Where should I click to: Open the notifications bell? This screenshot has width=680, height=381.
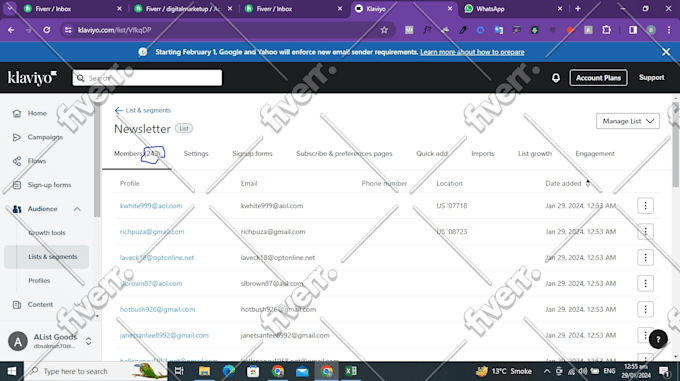(x=556, y=78)
